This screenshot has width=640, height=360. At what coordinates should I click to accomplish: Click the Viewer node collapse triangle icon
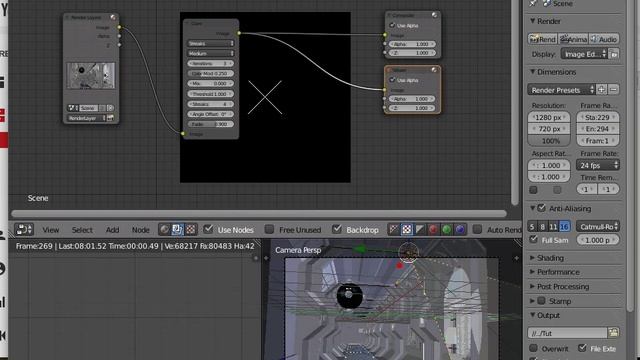(x=389, y=70)
